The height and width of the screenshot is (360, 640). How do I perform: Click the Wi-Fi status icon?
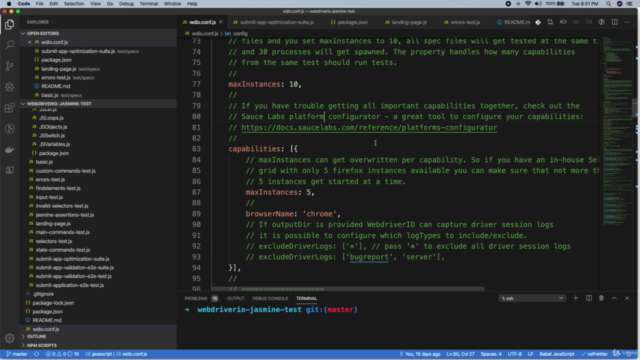coord(528,4)
